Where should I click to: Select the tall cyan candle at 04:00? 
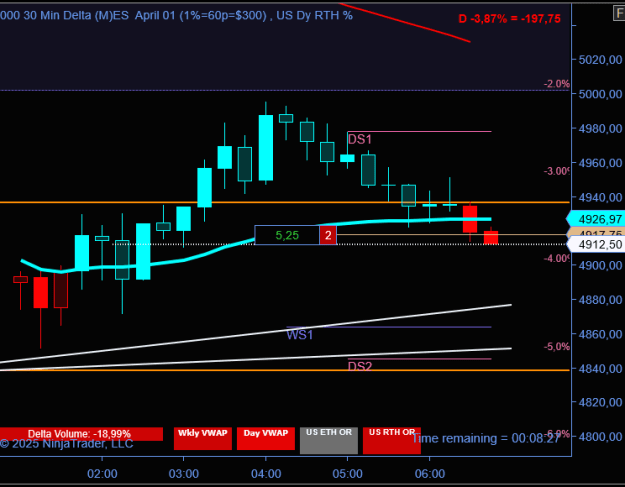266,148
